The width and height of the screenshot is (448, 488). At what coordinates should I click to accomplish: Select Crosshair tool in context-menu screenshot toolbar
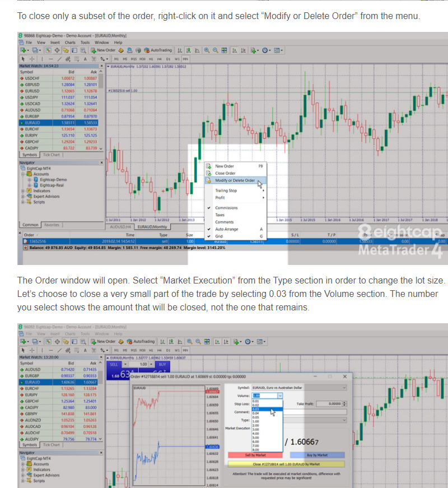(32, 59)
